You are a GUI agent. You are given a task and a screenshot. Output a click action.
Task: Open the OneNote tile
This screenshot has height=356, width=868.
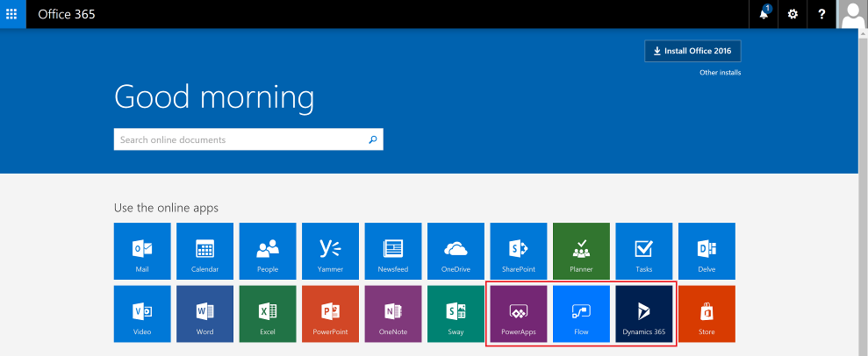pyautogui.click(x=393, y=314)
